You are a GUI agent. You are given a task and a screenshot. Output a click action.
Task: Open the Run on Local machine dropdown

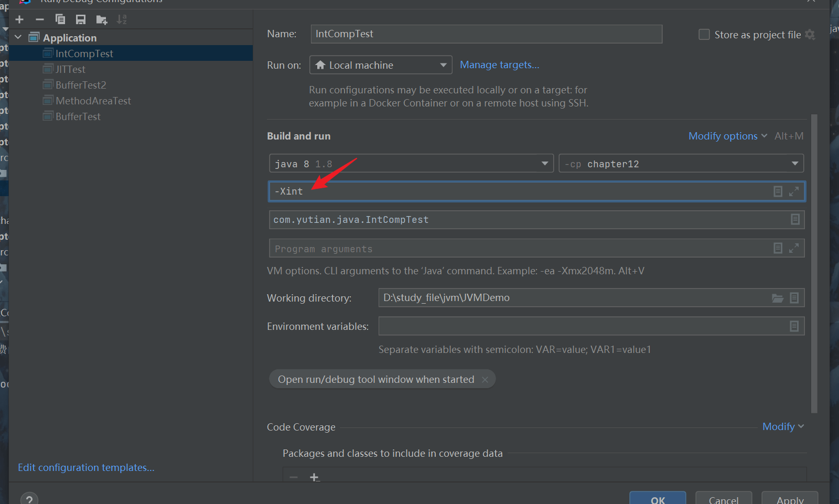381,65
